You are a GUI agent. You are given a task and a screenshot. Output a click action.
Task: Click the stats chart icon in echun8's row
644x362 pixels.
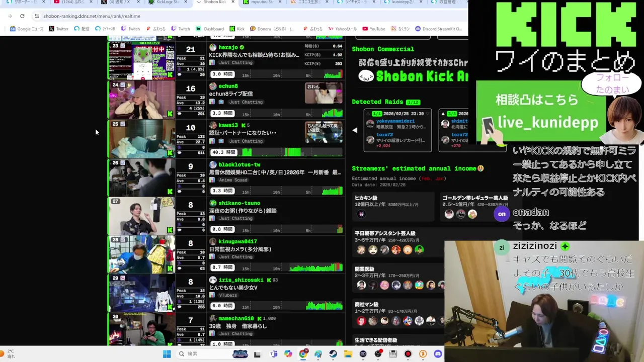pyautogui.click(x=212, y=102)
